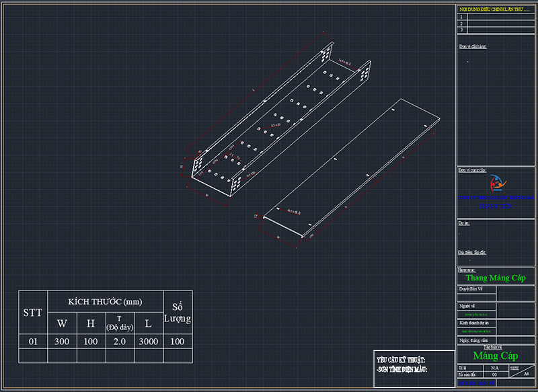Click the "STT" column header cell
538x392 pixels.
[x=33, y=313]
